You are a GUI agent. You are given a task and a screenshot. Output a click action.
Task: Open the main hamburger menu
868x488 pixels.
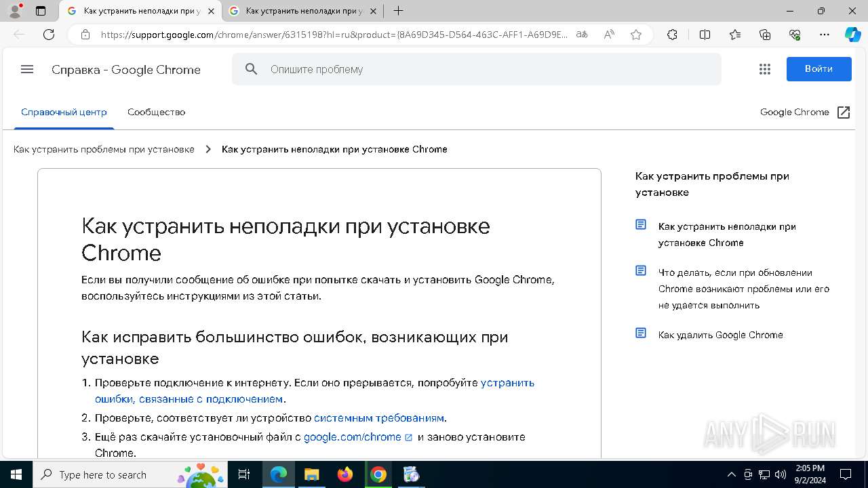coord(27,69)
